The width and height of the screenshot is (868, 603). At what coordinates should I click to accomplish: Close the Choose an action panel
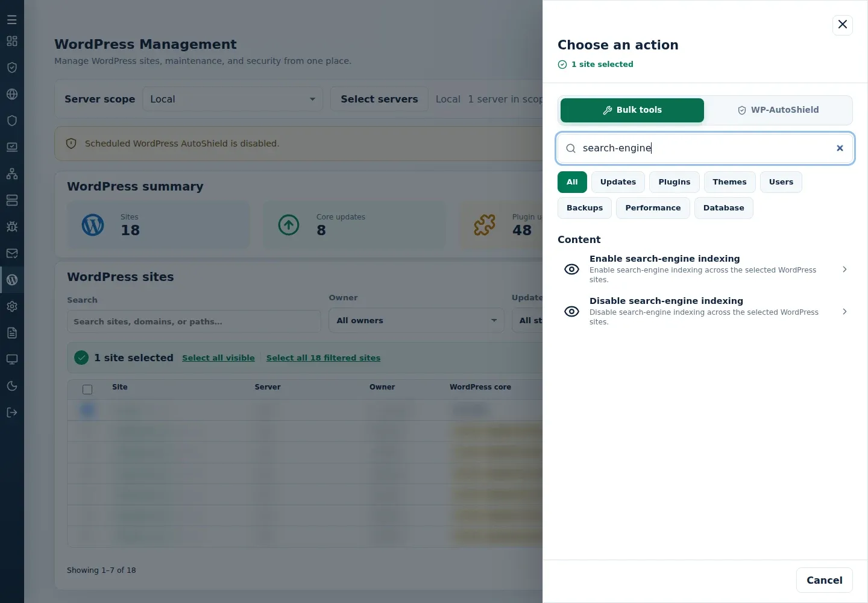tap(843, 25)
